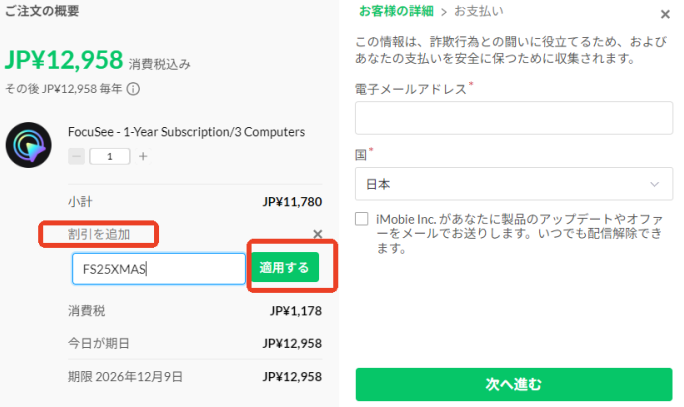Viewport: 684px width, 407px height.
Task: Click the 電子メールアドレス field label
Action: tap(411, 89)
